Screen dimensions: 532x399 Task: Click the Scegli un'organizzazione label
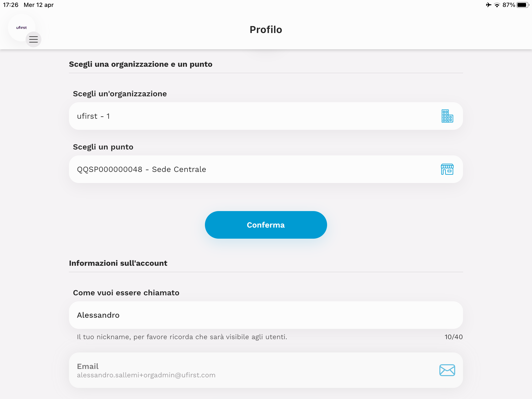(x=120, y=94)
